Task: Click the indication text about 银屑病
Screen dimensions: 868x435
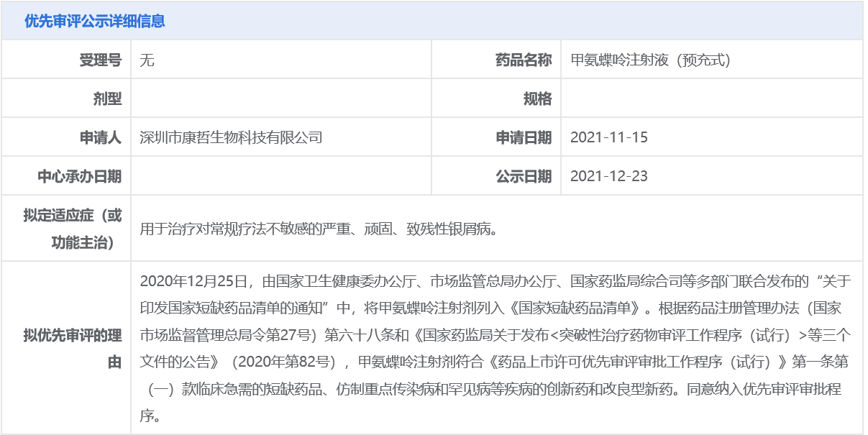Action: pyautogui.click(x=319, y=229)
